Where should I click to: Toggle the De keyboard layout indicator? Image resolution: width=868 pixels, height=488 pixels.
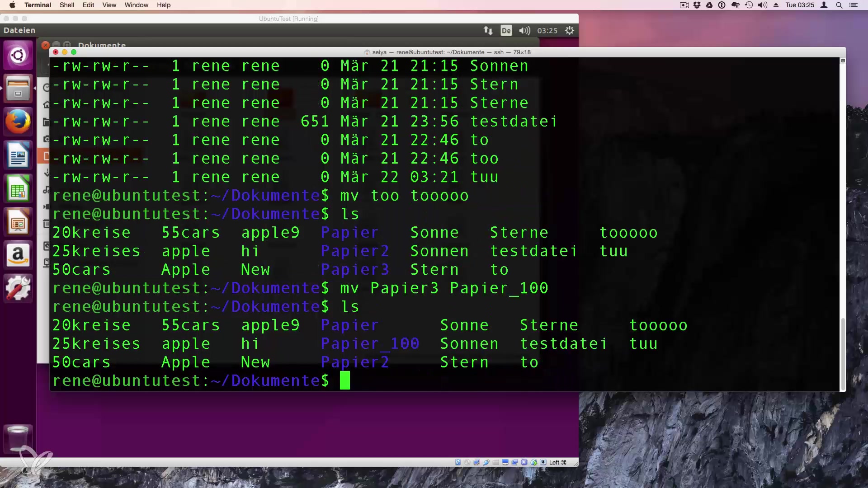tap(506, 30)
